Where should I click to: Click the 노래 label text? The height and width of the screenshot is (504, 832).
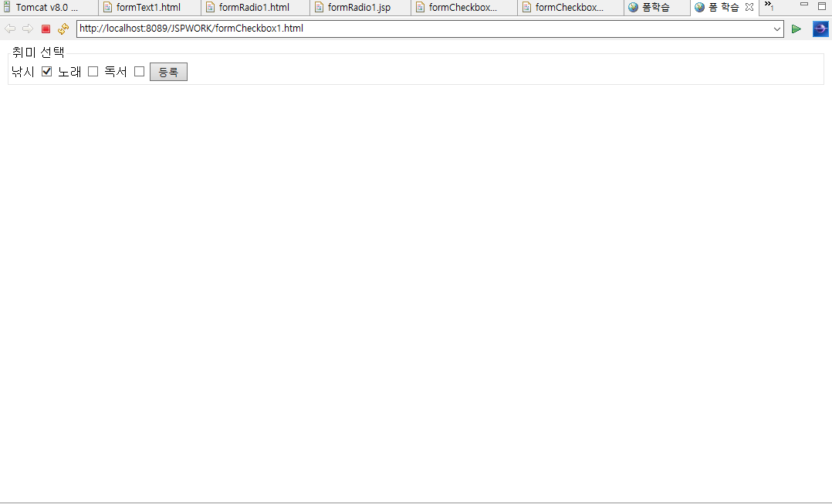(x=69, y=72)
